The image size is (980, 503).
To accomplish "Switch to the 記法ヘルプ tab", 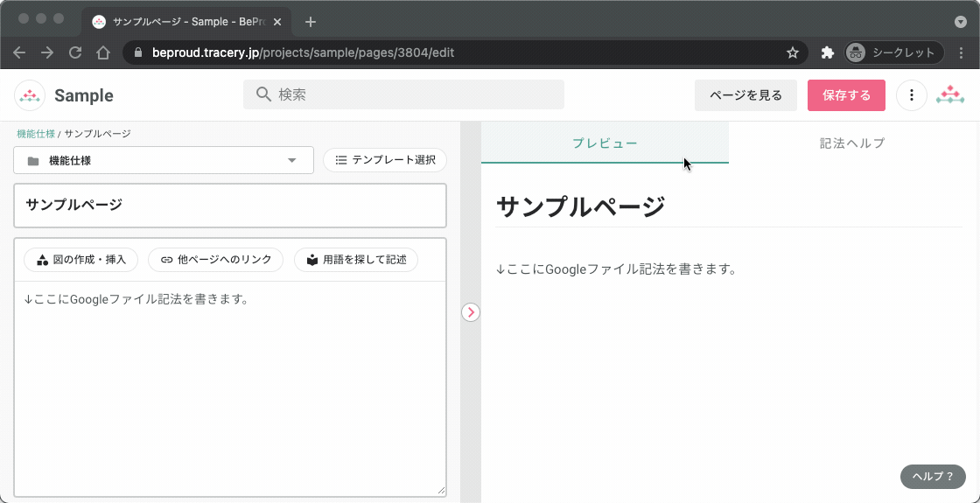I will tap(852, 143).
